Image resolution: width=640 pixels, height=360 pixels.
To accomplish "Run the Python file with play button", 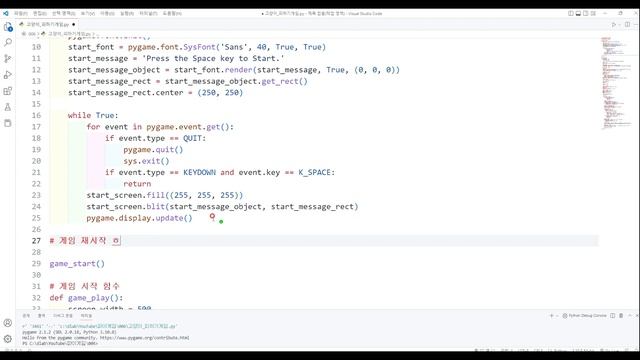I will pyautogui.click(x=613, y=24).
